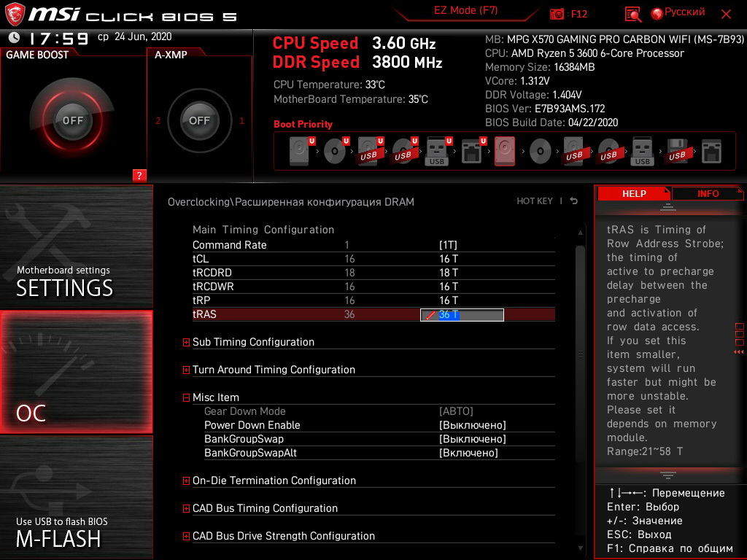Click the clock icon beside the time
The height and width of the screenshot is (560, 747).
pos(15,36)
